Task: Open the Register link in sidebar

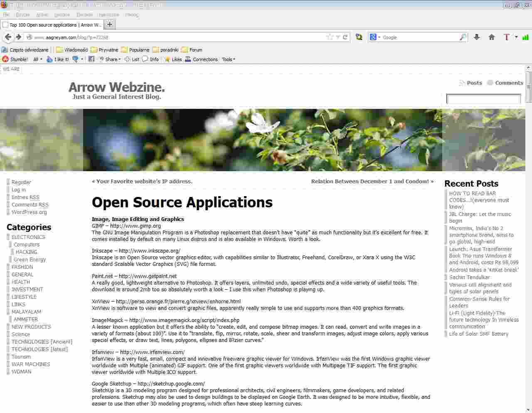Action: pos(21,182)
